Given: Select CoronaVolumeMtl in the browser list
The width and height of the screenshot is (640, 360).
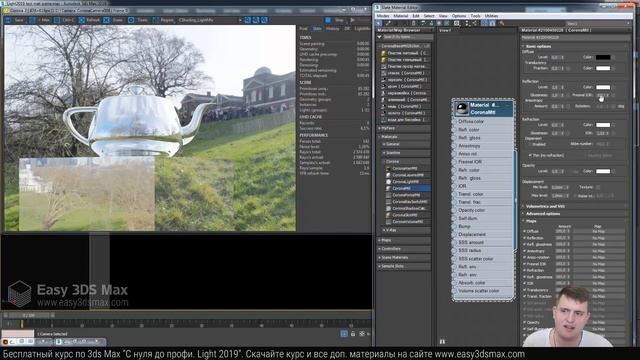Looking at the screenshot, I should pyautogui.click(x=407, y=222).
